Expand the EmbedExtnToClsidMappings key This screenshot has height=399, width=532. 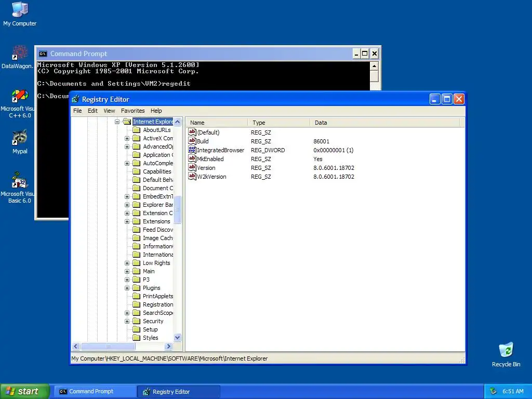coord(127,196)
